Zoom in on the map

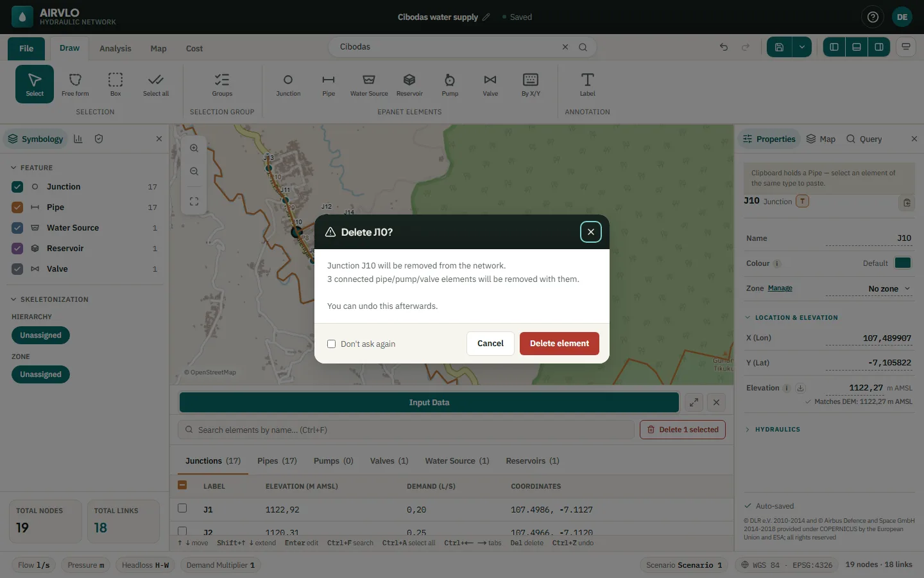coord(194,148)
